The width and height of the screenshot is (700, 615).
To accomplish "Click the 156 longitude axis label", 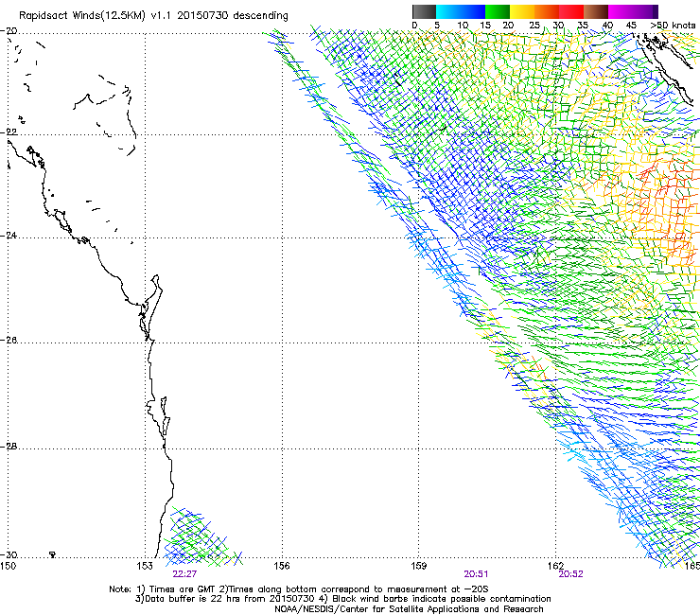I will [x=282, y=566].
